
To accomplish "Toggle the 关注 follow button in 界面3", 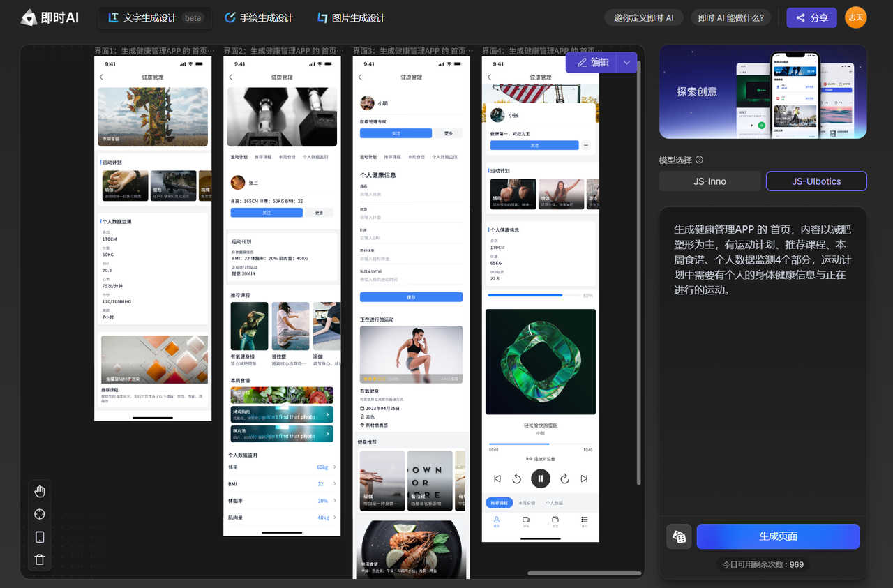I will coord(396,133).
